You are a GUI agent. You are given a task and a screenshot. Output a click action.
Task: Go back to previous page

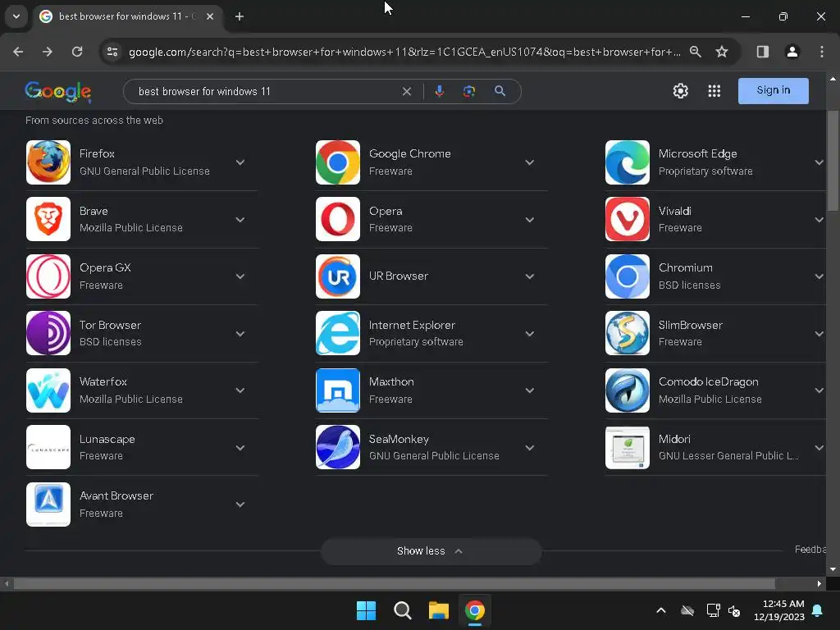click(x=18, y=52)
